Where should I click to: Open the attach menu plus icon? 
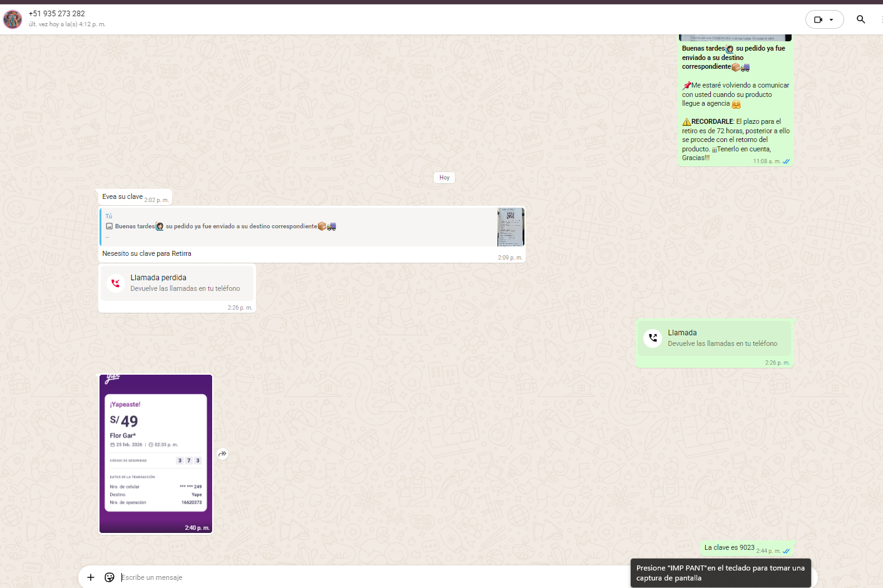[91, 577]
